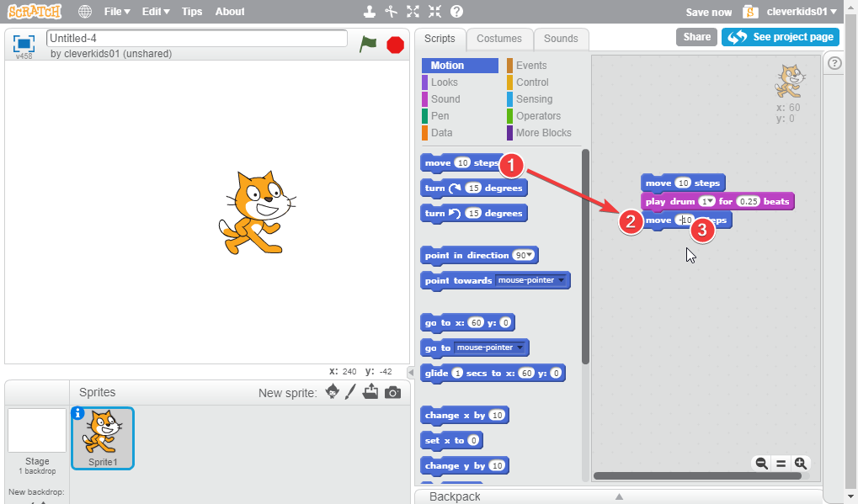Select the Block help tool in toolbar
Screen dimensions: 858x504
(457, 12)
